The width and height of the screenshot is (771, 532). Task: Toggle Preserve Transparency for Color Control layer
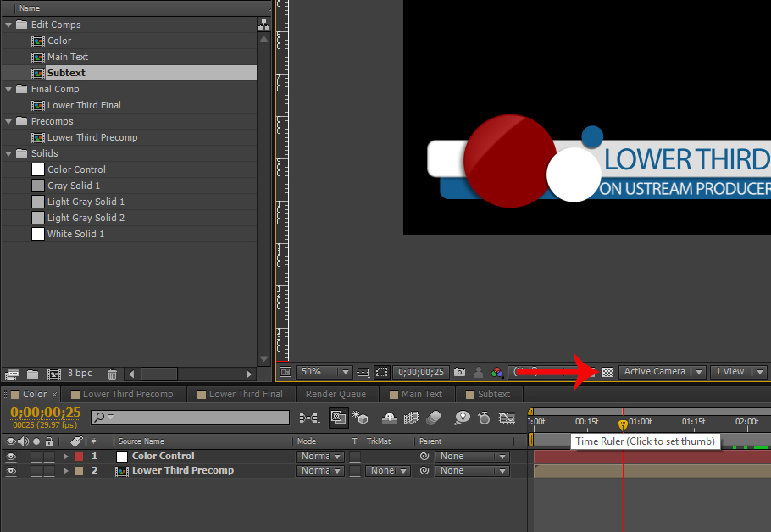355,457
